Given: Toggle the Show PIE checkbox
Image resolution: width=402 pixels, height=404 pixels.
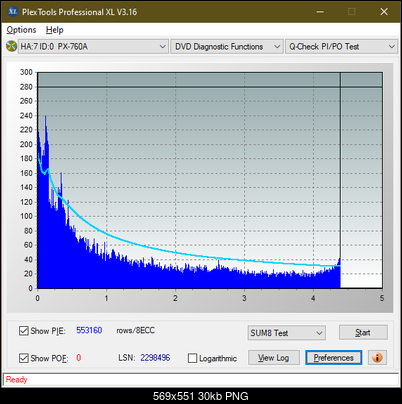Looking at the screenshot, I should coord(24,331).
